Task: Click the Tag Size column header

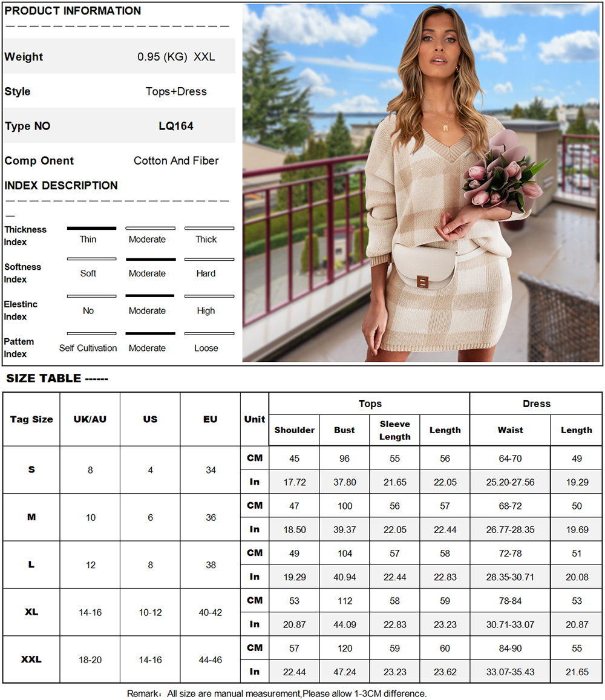Action: click(x=31, y=419)
